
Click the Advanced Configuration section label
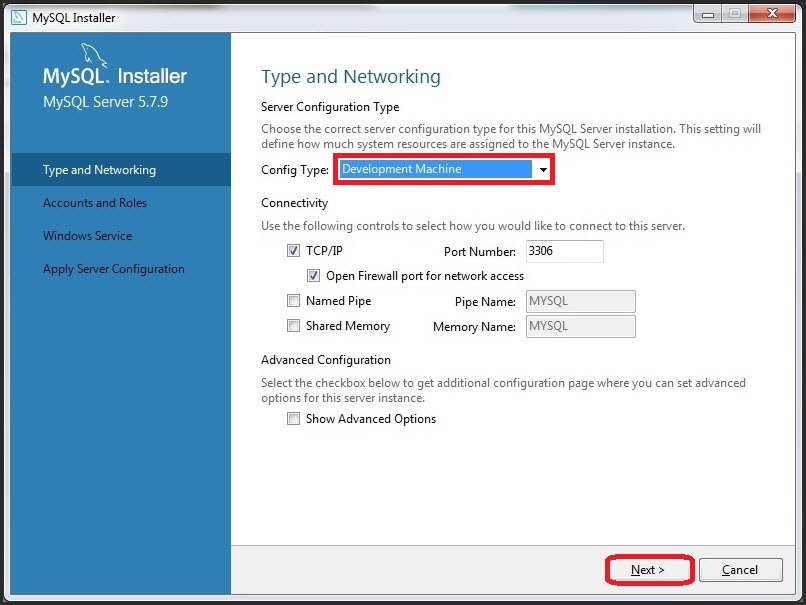click(326, 360)
